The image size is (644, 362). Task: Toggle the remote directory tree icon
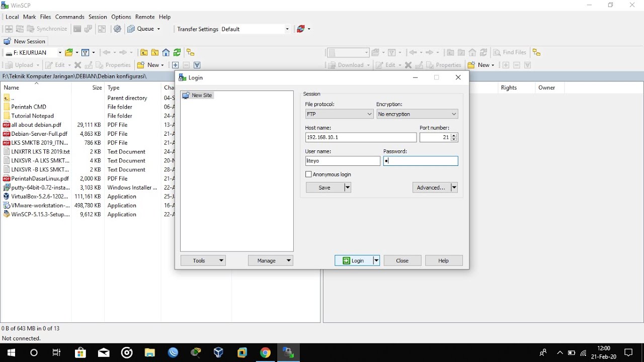pos(536,52)
